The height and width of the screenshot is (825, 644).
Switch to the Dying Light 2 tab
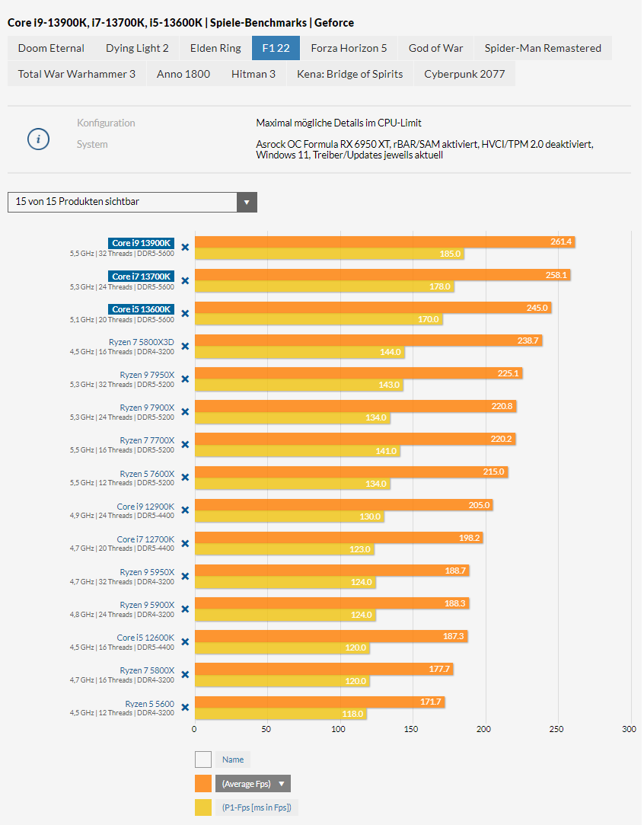tap(137, 48)
